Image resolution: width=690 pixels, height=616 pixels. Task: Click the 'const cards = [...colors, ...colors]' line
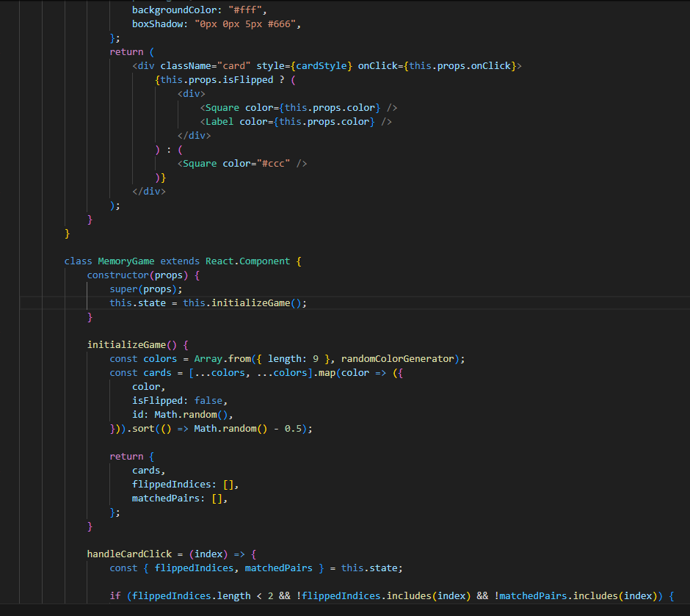pyautogui.click(x=256, y=373)
